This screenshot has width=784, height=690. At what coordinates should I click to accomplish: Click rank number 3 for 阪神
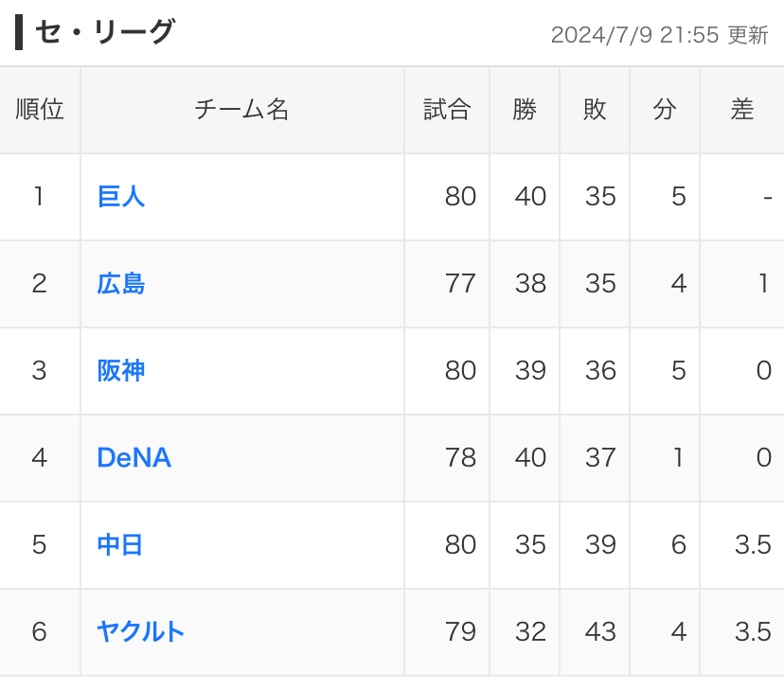coord(39,371)
